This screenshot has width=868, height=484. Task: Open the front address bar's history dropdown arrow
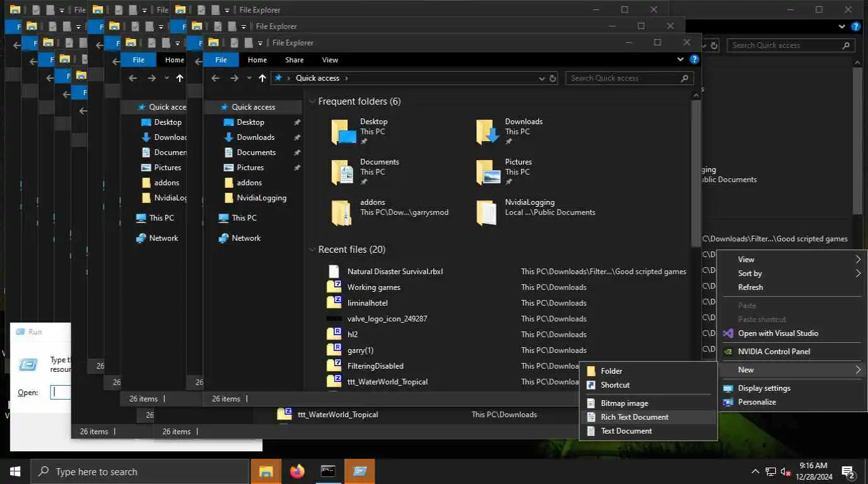pyautogui.click(x=541, y=78)
